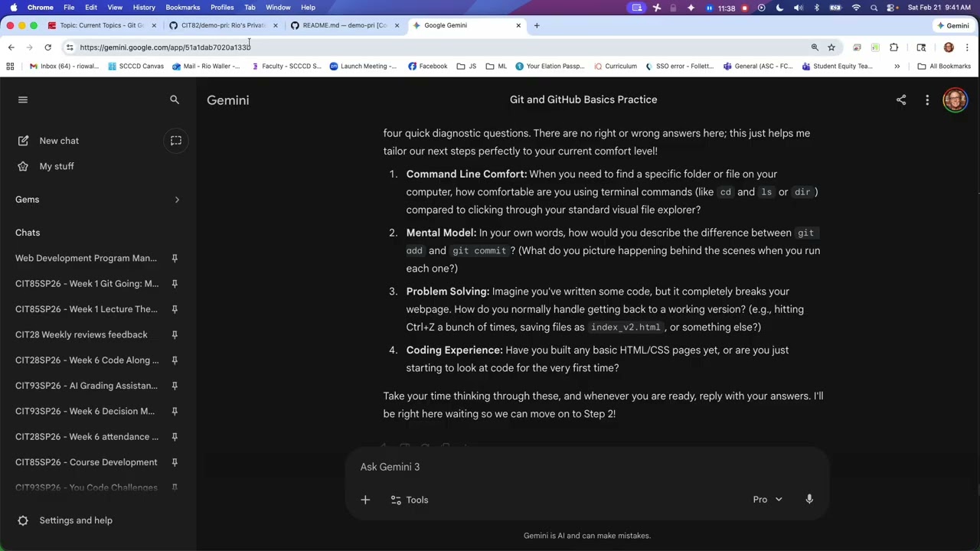Screen dimensions: 980x551
Task: Unpin CIT28SP26 Week 6 Code Along pin
Action: (x=175, y=360)
